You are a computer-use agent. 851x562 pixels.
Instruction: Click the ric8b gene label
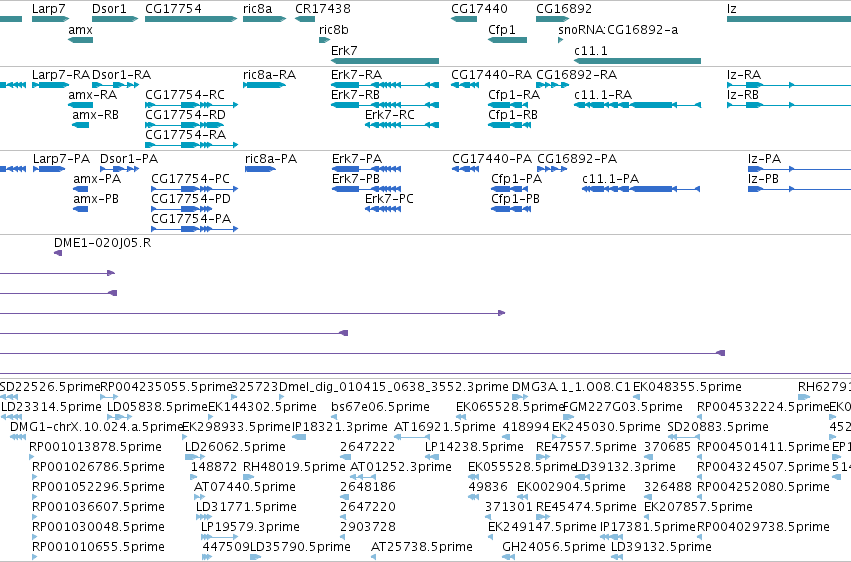point(334,30)
